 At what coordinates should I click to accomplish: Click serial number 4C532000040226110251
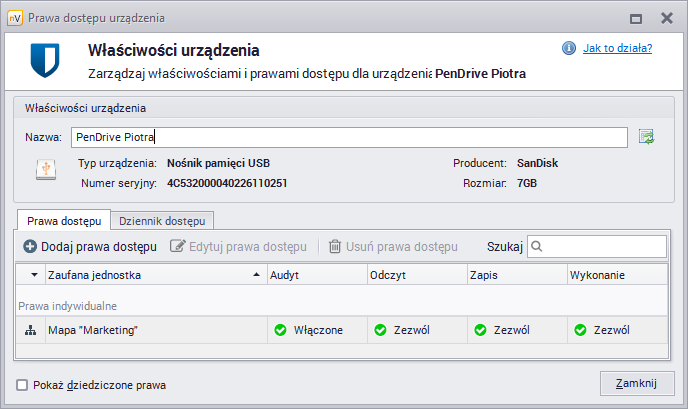coord(227,183)
